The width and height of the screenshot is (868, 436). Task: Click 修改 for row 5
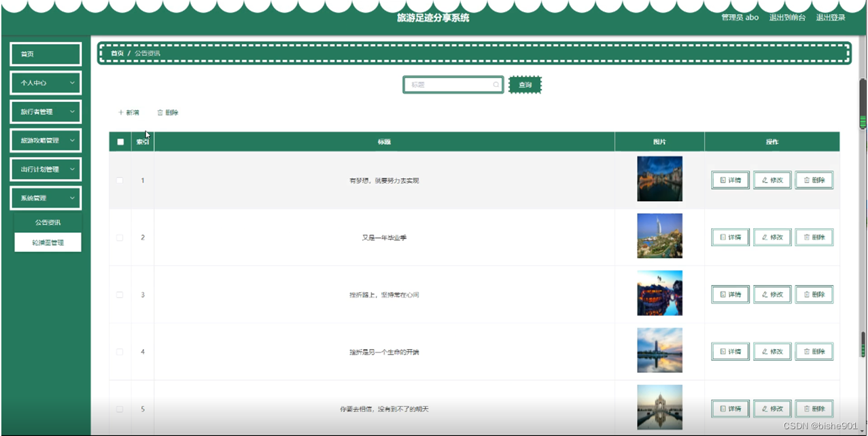(x=772, y=409)
